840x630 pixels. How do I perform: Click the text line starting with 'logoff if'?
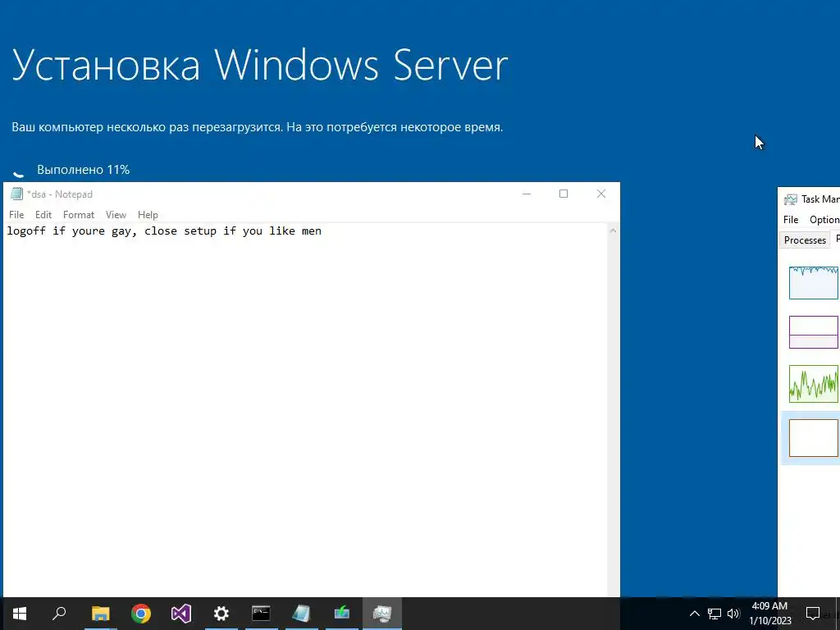[x=164, y=231]
